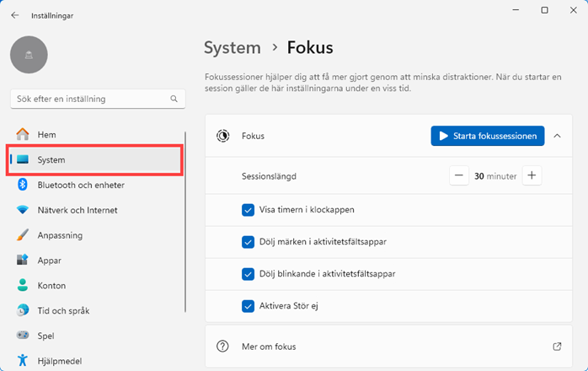Collapse the Fokus section chevron
This screenshot has width=588, height=371.
[557, 136]
